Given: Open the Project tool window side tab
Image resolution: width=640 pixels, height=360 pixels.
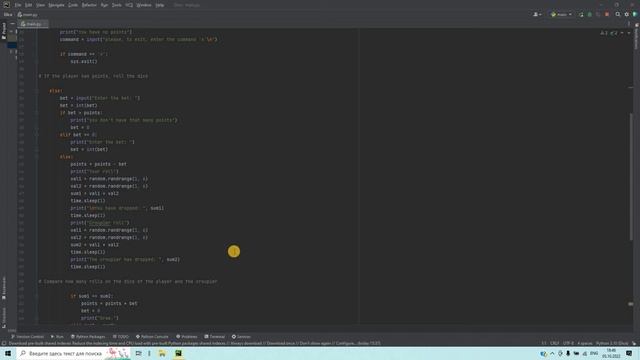Looking at the screenshot, I should point(4,31).
